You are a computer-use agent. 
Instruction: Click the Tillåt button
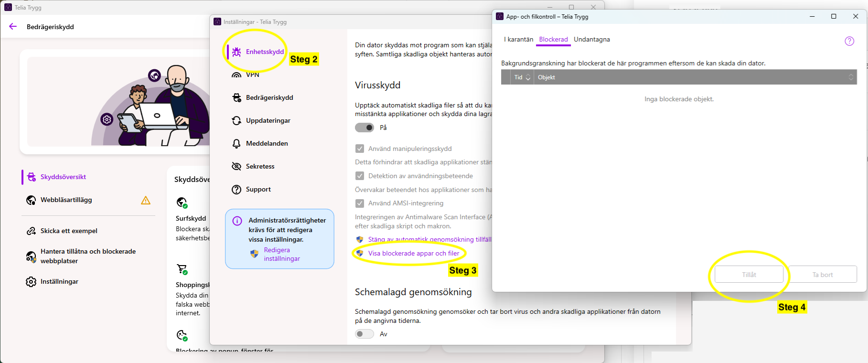tap(749, 275)
